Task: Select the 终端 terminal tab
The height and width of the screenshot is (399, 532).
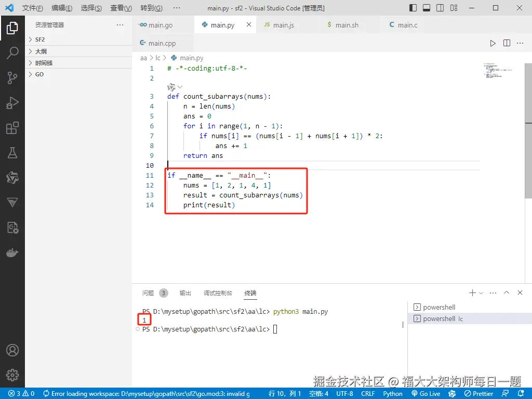Action: (x=250, y=293)
